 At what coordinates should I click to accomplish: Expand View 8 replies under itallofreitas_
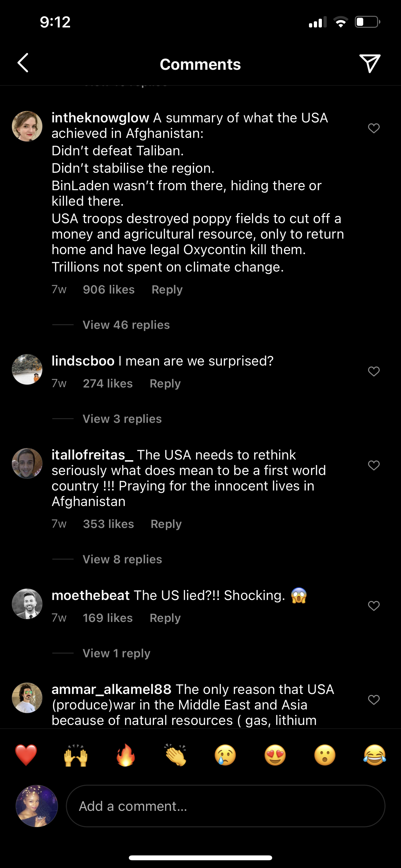coord(122,559)
